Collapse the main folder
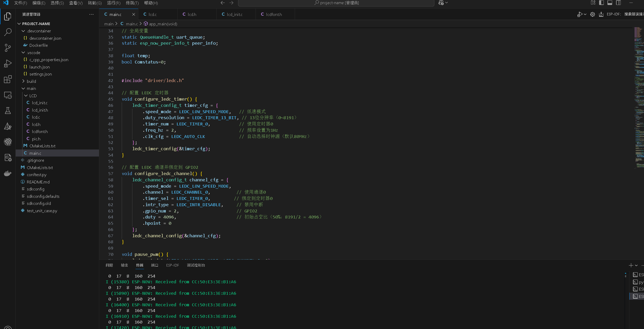 click(x=23, y=88)
